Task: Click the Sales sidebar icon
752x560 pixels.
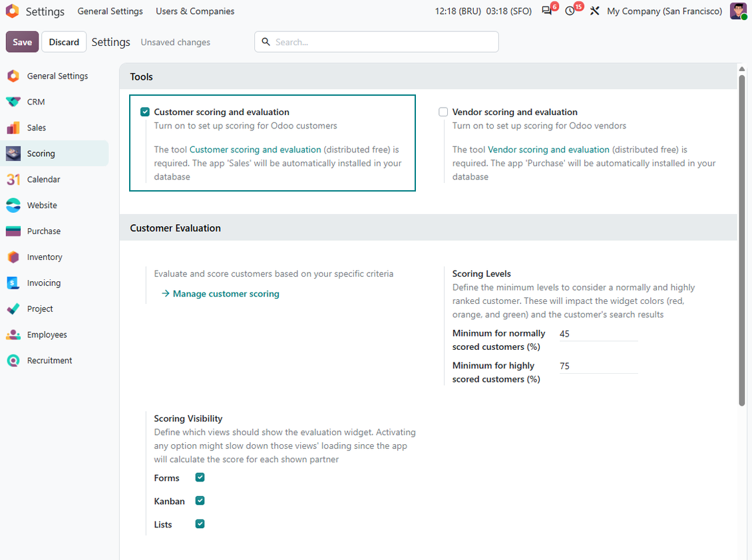Action: coord(13,128)
